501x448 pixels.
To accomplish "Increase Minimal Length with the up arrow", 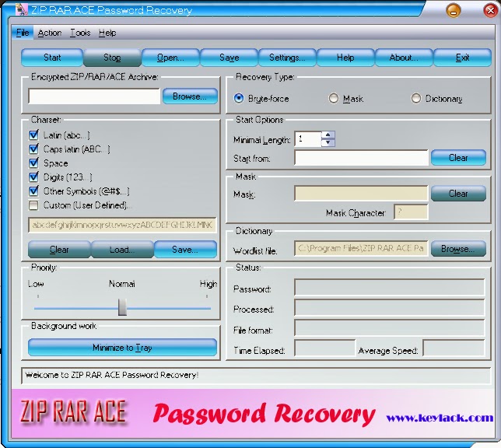I will pyautogui.click(x=328, y=135).
